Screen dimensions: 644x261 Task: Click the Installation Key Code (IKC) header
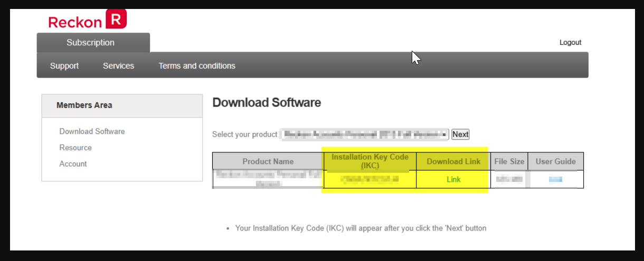(370, 161)
